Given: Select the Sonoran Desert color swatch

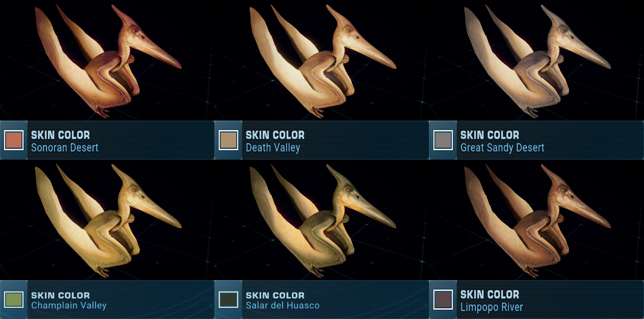Looking at the screenshot, I should click(14, 140).
